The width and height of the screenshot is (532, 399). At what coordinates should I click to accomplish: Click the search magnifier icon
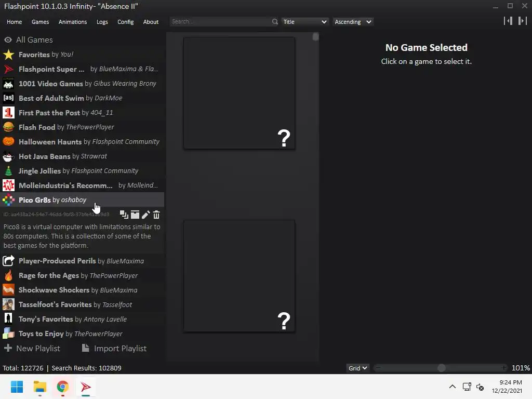tap(275, 22)
